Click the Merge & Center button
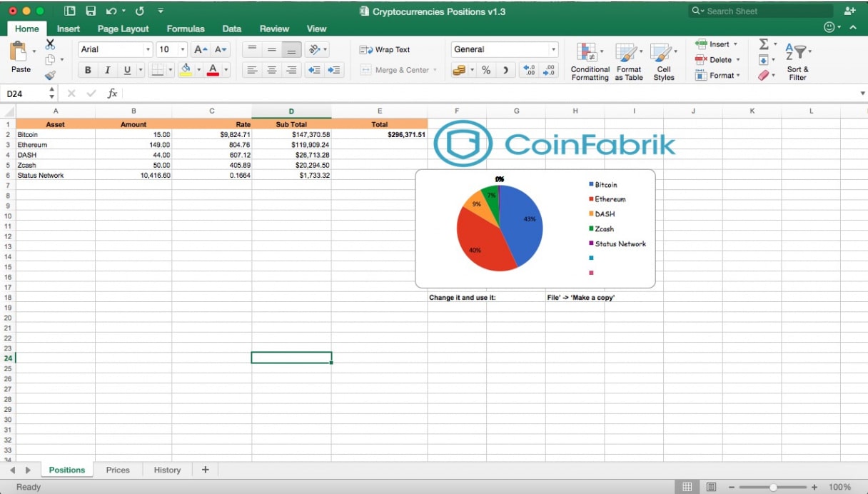This screenshot has height=494, width=868. 398,70
